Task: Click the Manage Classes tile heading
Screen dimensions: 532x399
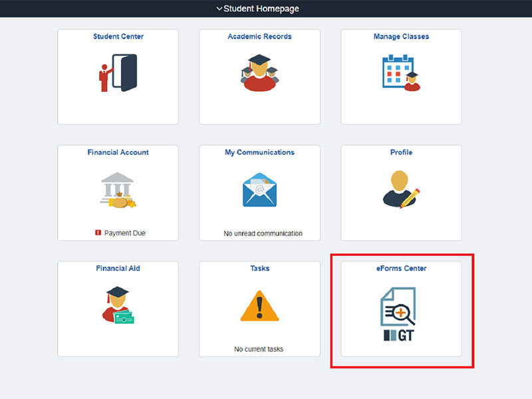Action: click(x=401, y=37)
